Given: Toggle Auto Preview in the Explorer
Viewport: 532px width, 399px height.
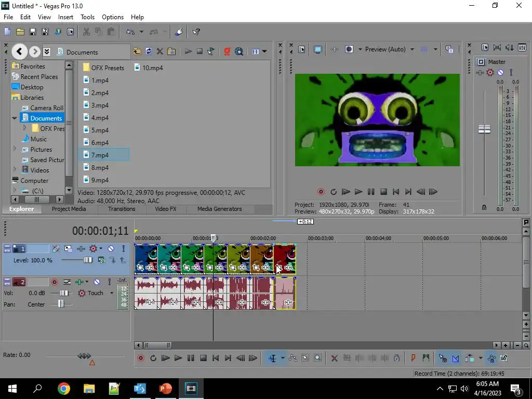Looking at the screenshot, I should [x=211, y=51].
